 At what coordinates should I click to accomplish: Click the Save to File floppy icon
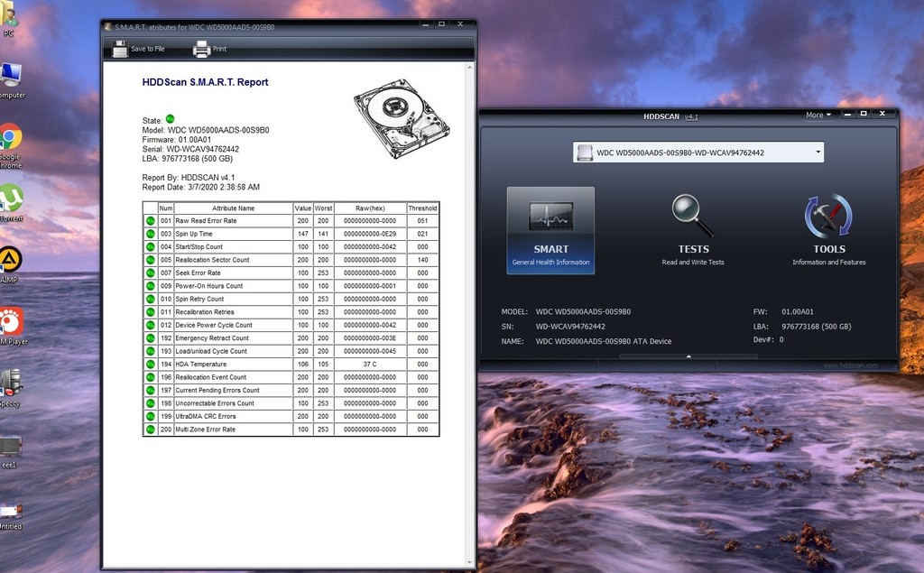coord(120,49)
